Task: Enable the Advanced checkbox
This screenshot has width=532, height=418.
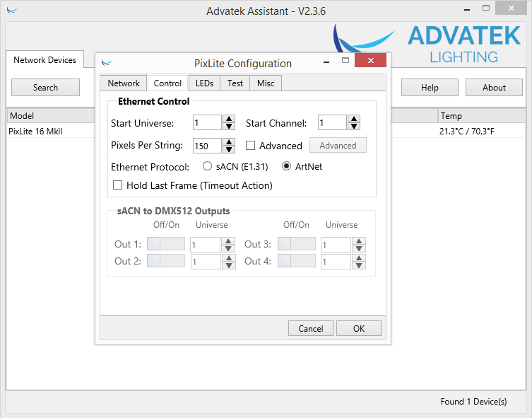Action: pos(250,145)
